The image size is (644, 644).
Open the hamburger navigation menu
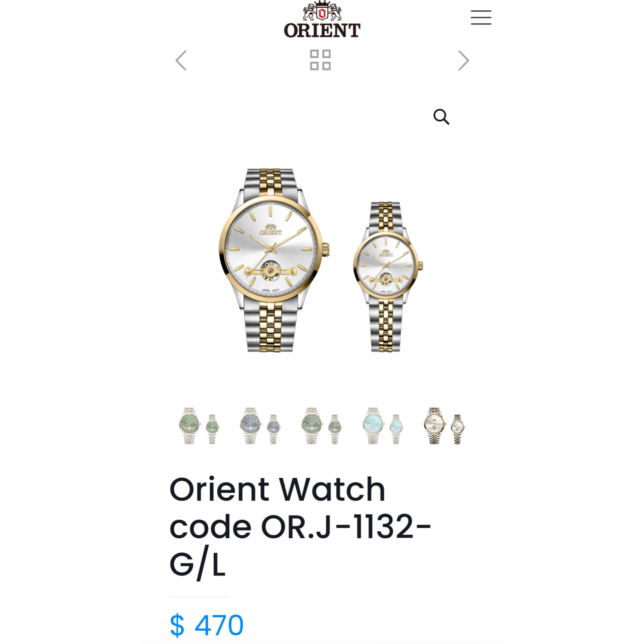click(x=481, y=17)
